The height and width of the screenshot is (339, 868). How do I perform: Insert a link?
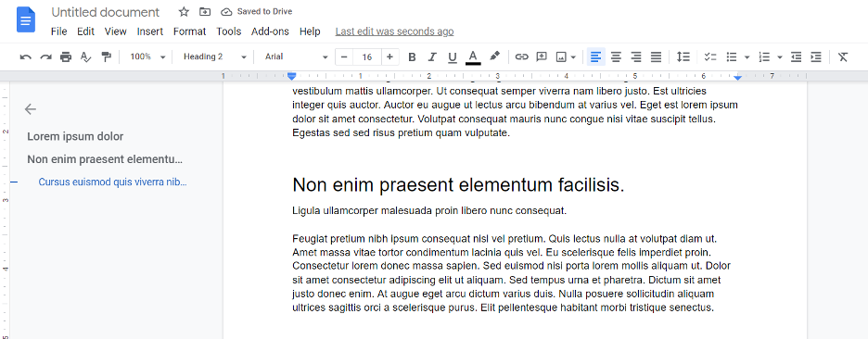(x=521, y=56)
